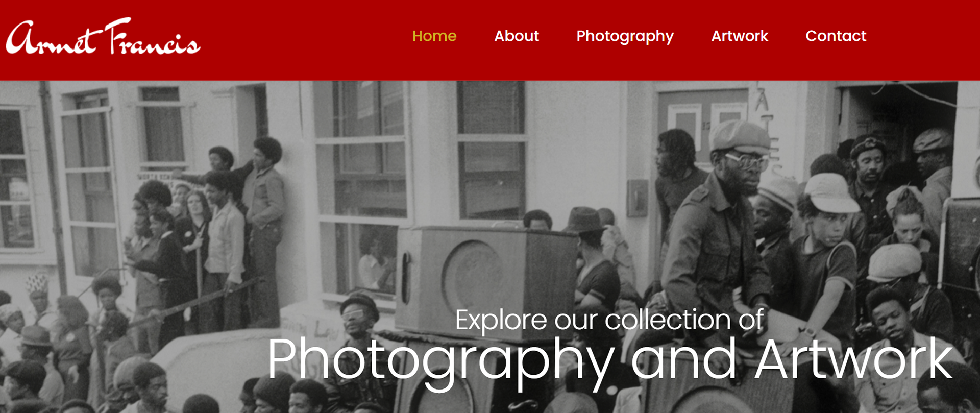Viewport: 980px width, 413px height.
Task: Open the Home navigation link
Action: tap(434, 36)
